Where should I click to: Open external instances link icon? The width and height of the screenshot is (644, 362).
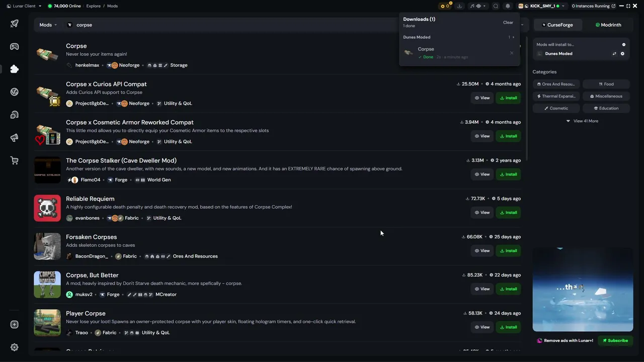coord(613,6)
